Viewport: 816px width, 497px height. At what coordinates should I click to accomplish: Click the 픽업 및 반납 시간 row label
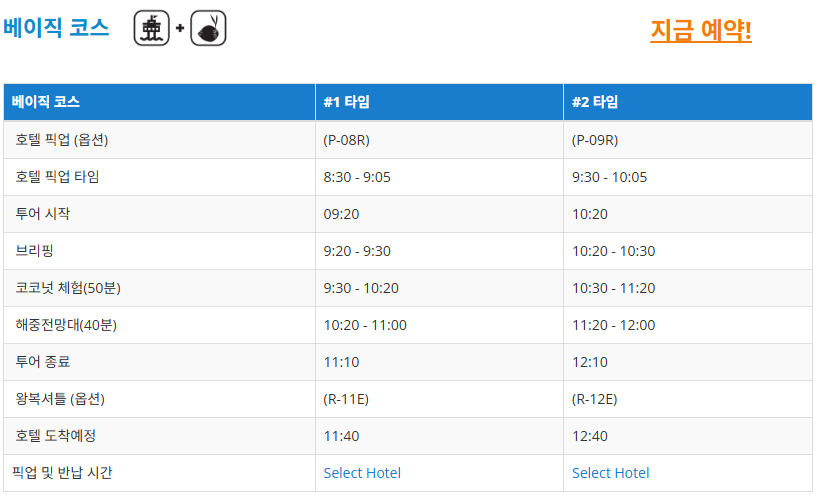click(62, 473)
